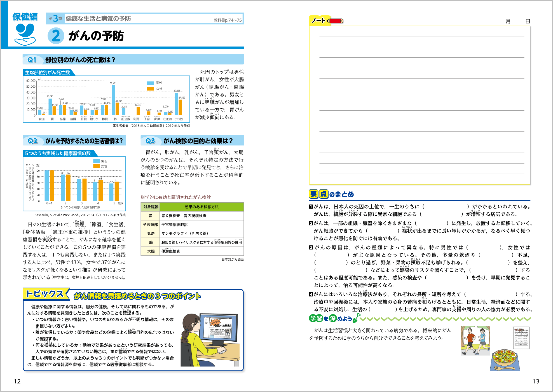Click the その他 bar labeled 39,051
Screen dimensions: 553x392
click(x=176, y=104)
